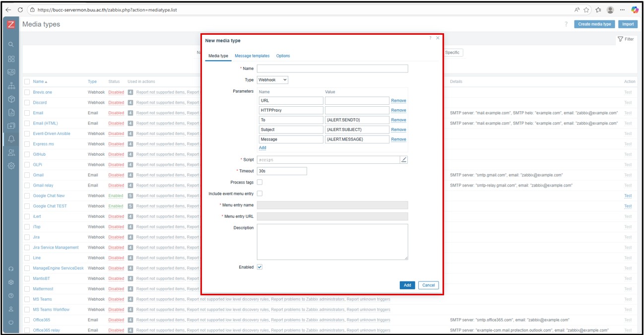
Task: Open the Administration gear icon in sidebar
Action: coord(11,166)
